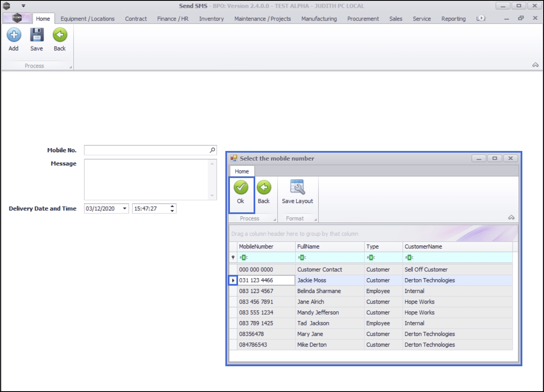
Task: Open the dialog Format group launcher
Action: point(315,220)
